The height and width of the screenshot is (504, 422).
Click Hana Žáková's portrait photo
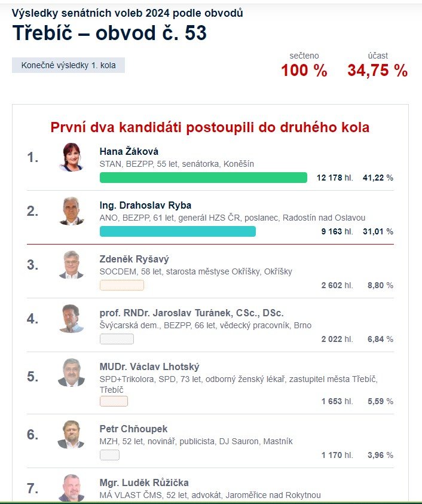tap(71, 157)
